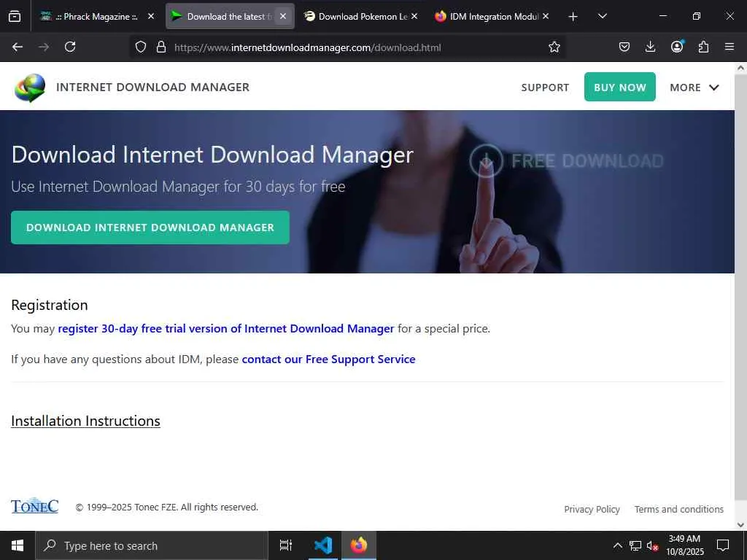Bookmark this page with star icon
This screenshot has width=747, height=560.
(554, 47)
